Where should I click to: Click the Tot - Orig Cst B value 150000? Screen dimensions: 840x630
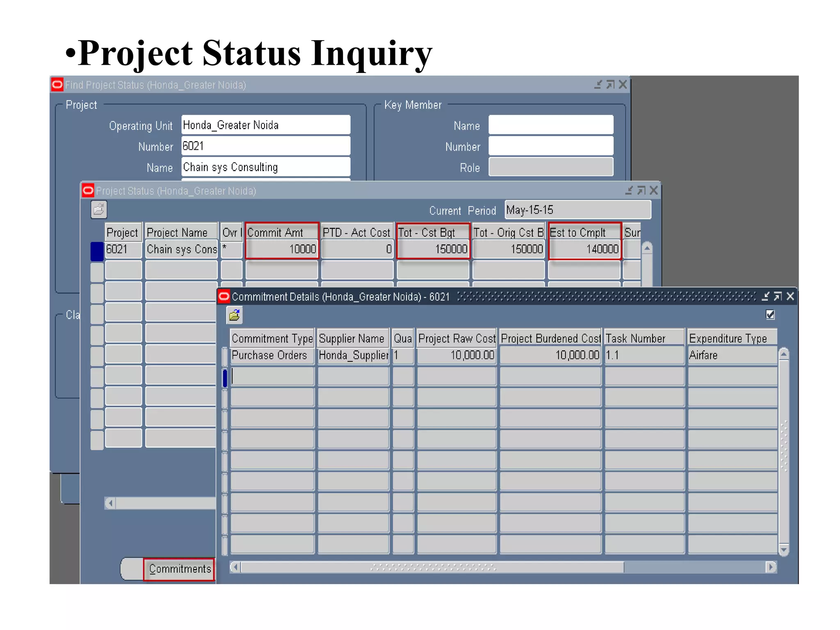509,249
